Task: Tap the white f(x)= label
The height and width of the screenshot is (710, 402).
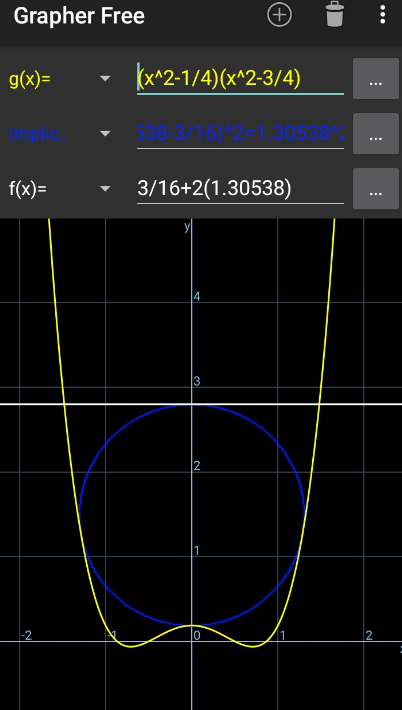Action: (x=28, y=188)
